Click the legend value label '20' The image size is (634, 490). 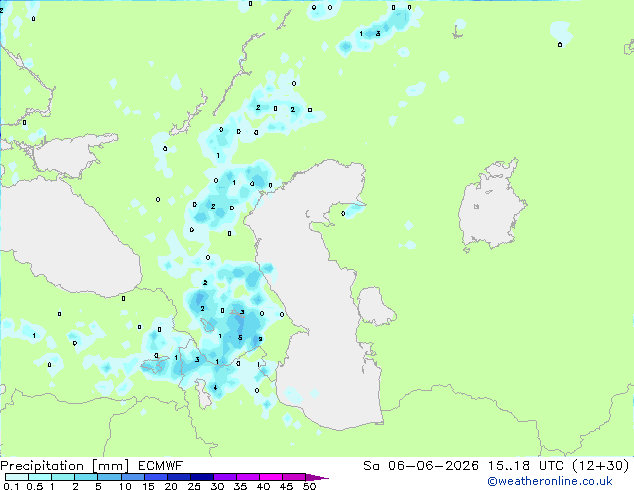coord(171,486)
